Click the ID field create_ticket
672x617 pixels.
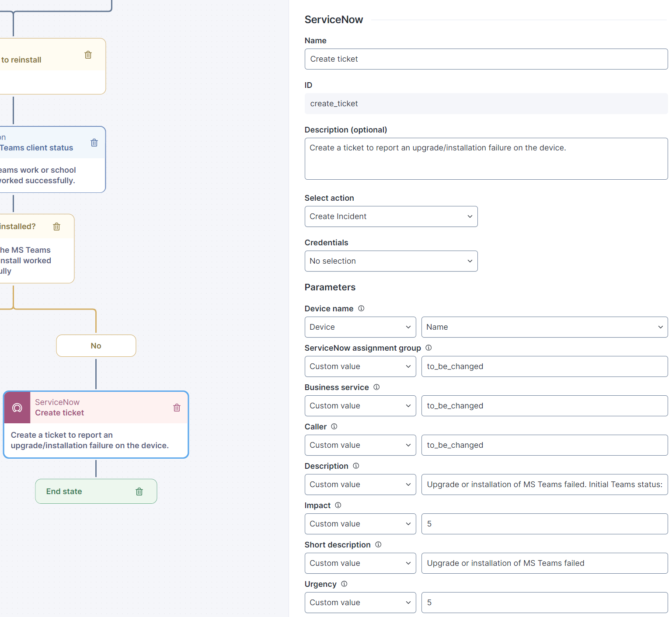click(486, 104)
